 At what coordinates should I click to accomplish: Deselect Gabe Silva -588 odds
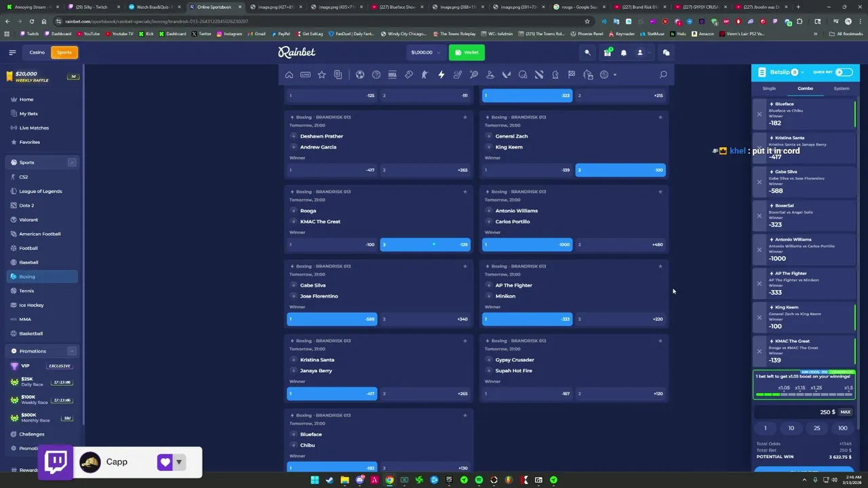(332, 319)
